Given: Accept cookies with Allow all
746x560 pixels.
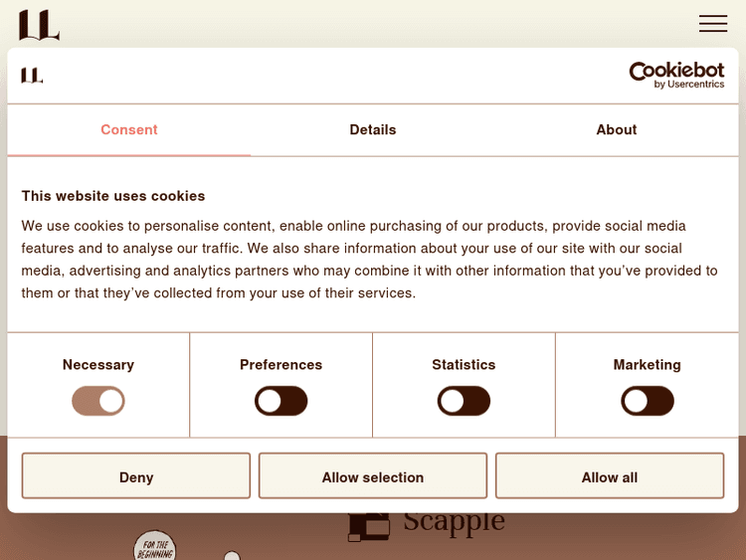Looking at the screenshot, I should (x=610, y=476).
